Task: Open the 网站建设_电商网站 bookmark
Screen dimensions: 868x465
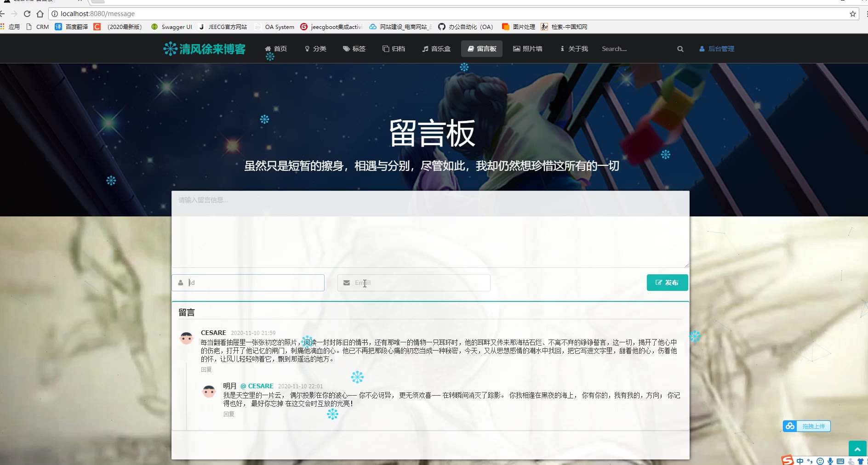Action: tap(400, 27)
